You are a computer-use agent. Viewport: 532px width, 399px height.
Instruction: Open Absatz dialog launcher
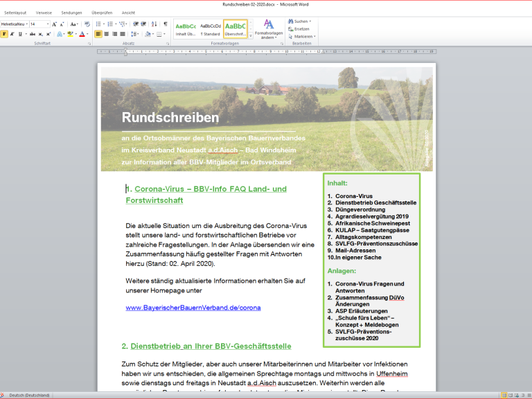pos(168,44)
